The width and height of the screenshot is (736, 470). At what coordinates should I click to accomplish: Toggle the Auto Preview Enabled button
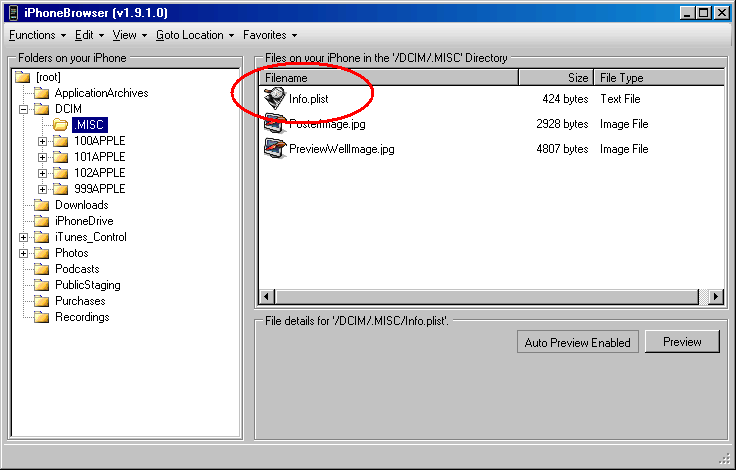click(x=578, y=342)
